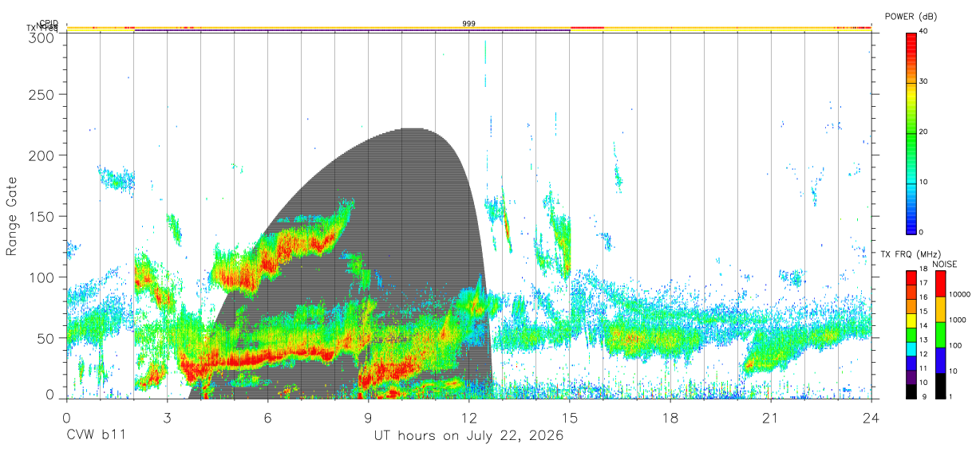Click the orange noise strip above the plot
The height and width of the screenshot is (452, 980).
pos(469,28)
